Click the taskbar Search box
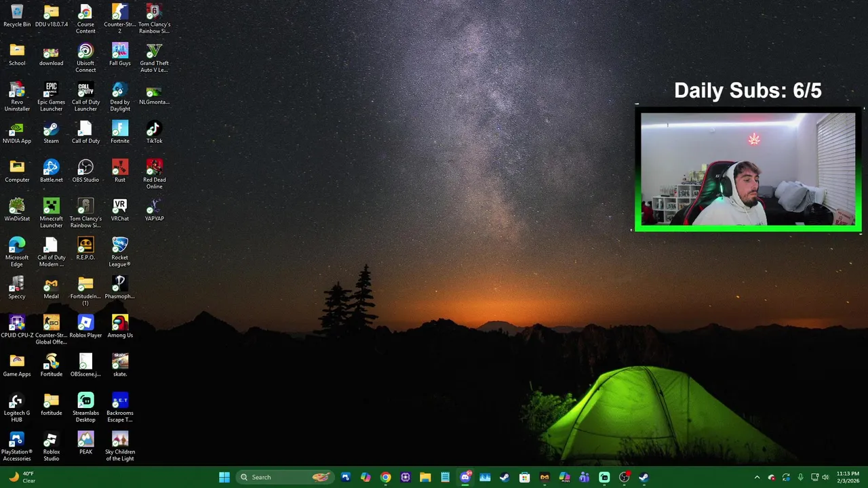This screenshot has width=868, height=488. click(285, 477)
